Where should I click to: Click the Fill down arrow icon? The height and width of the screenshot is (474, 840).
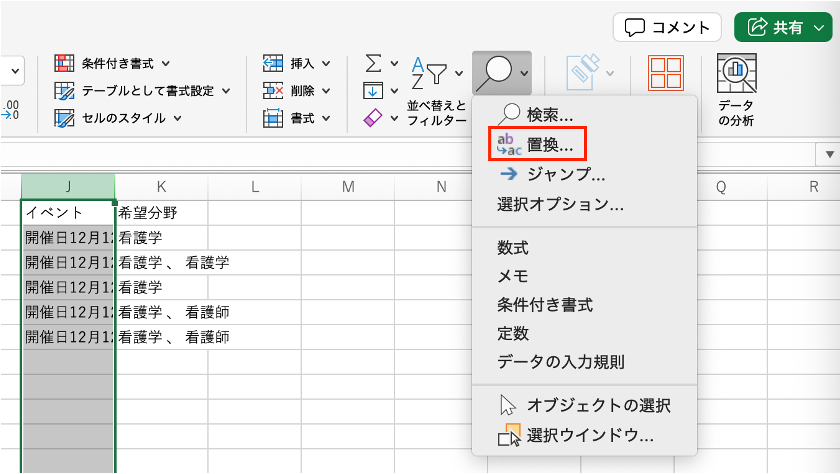pyautogui.click(x=373, y=91)
